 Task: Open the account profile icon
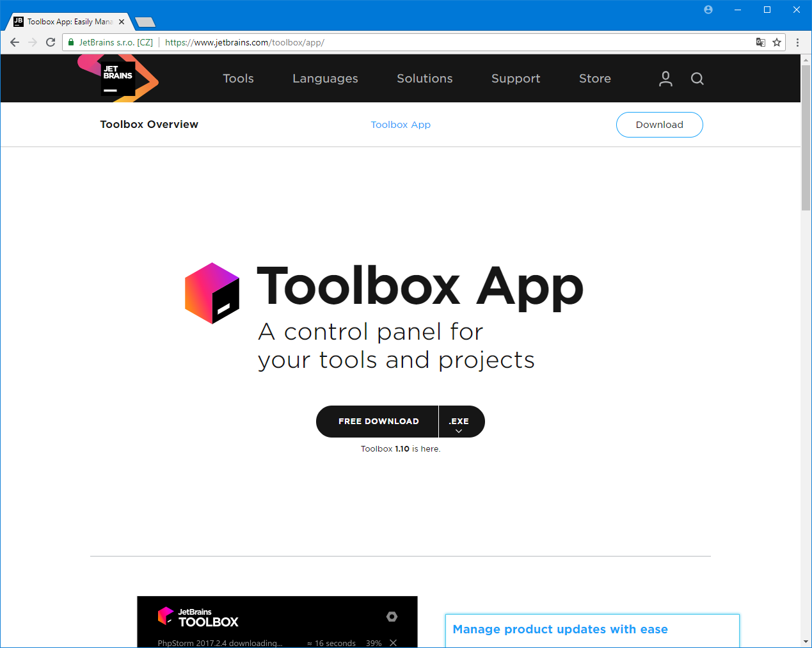click(665, 79)
